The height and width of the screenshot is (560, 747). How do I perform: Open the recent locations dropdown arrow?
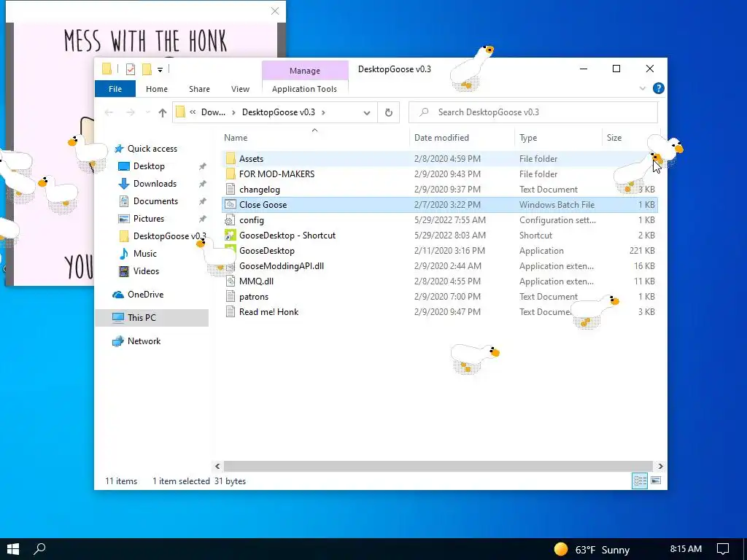(147, 113)
